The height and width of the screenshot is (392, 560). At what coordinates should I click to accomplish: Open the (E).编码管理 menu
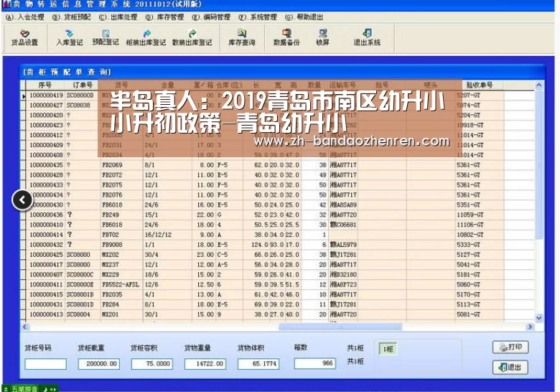[x=210, y=17]
